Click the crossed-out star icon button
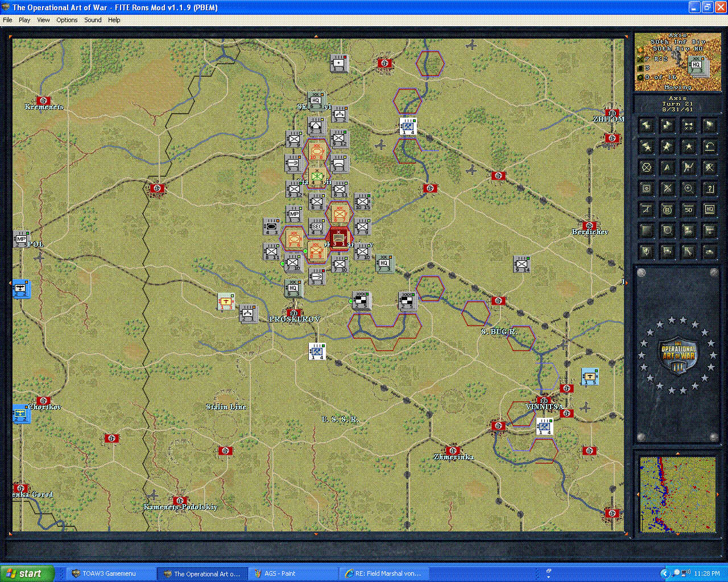The height and width of the screenshot is (582, 728). [709, 168]
